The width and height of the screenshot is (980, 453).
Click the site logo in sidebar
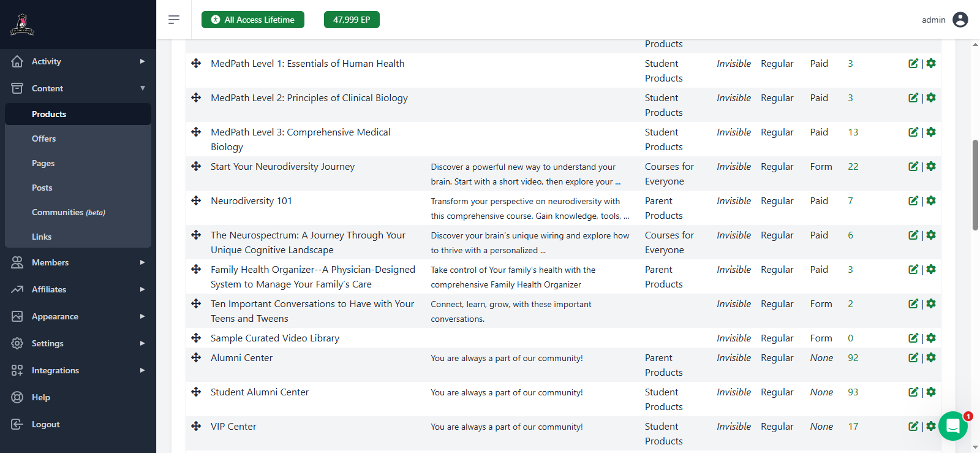(x=22, y=25)
